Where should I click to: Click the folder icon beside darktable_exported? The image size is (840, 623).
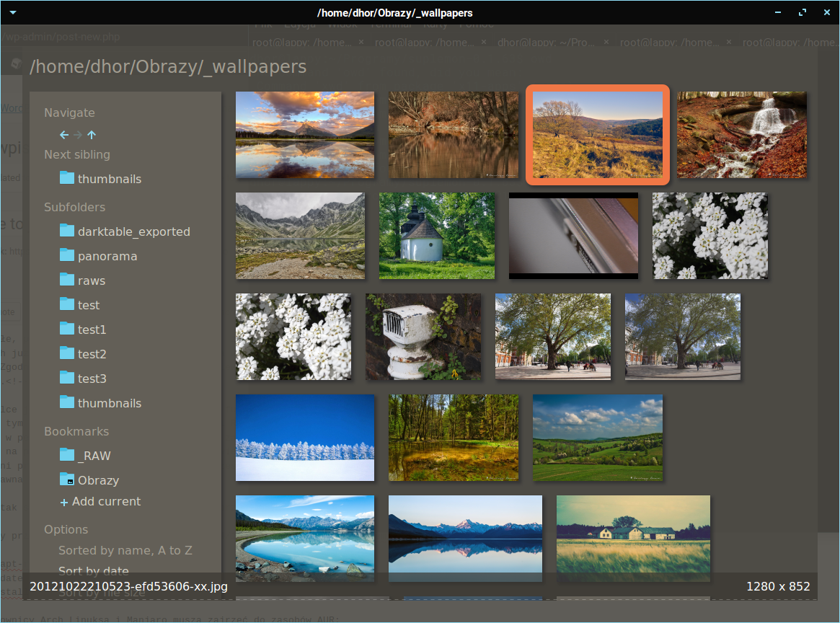(x=67, y=231)
